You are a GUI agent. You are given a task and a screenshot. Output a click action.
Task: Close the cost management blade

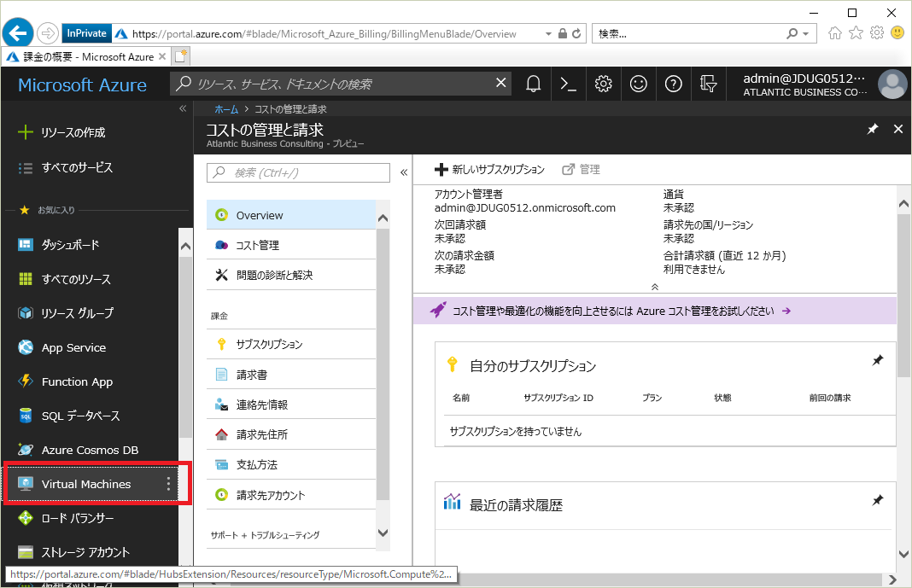pyautogui.click(x=898, y=129)
